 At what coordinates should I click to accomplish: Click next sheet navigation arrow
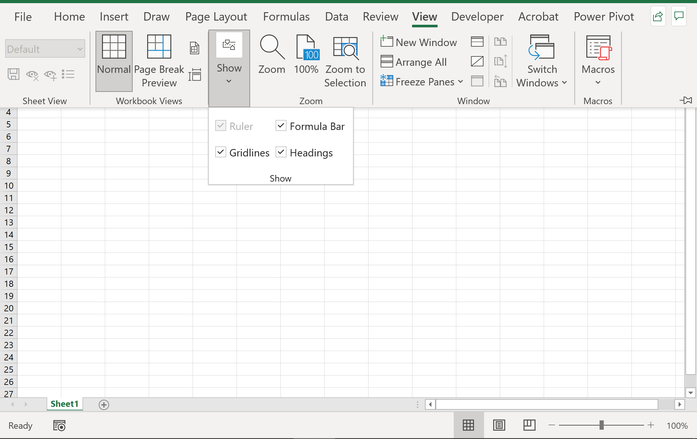26,404
